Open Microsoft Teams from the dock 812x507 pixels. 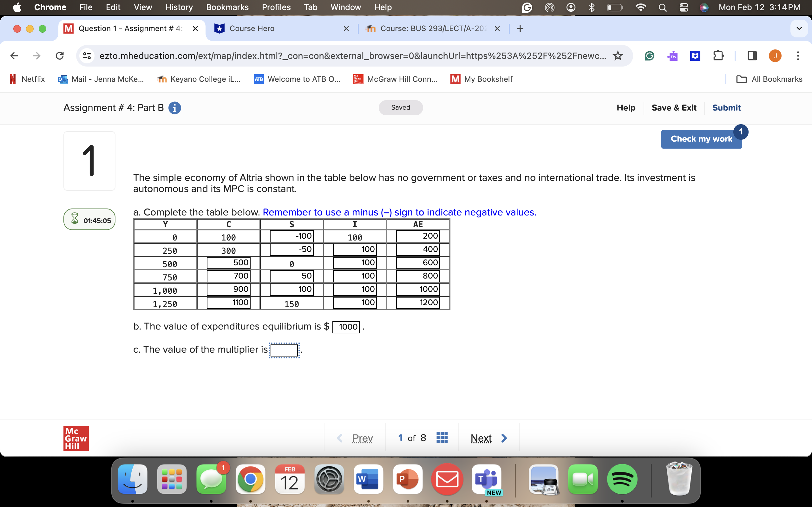point(487,479)
